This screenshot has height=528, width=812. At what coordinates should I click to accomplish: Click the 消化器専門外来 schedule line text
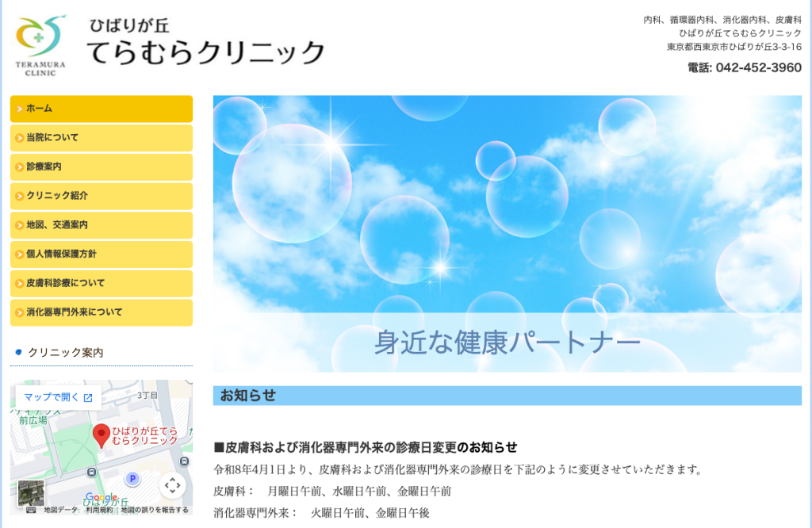coord(322,513)
